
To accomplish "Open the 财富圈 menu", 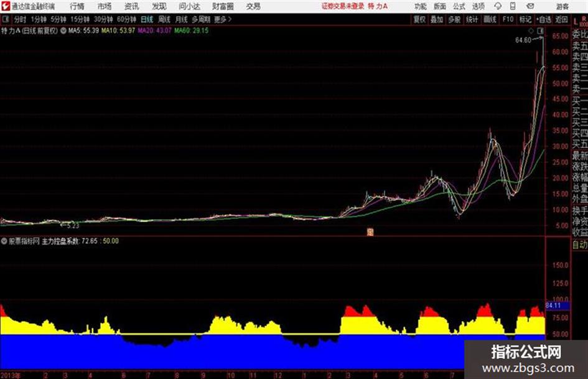I will 223,6.
